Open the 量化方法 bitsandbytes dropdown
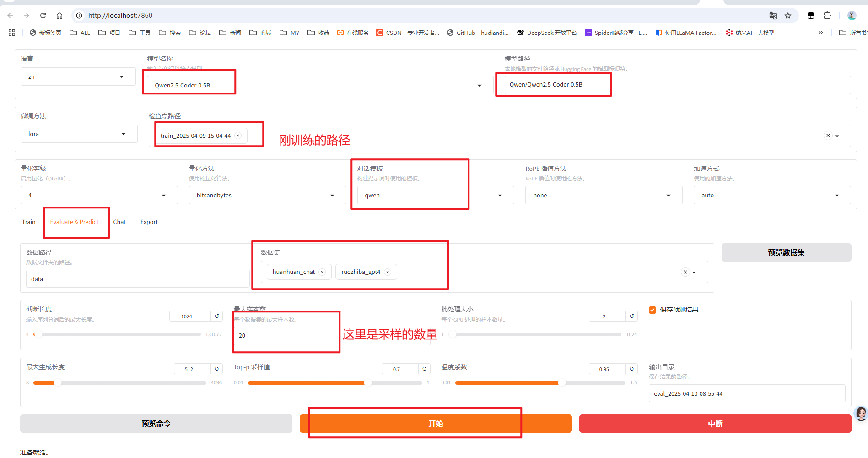 [268, 195]
